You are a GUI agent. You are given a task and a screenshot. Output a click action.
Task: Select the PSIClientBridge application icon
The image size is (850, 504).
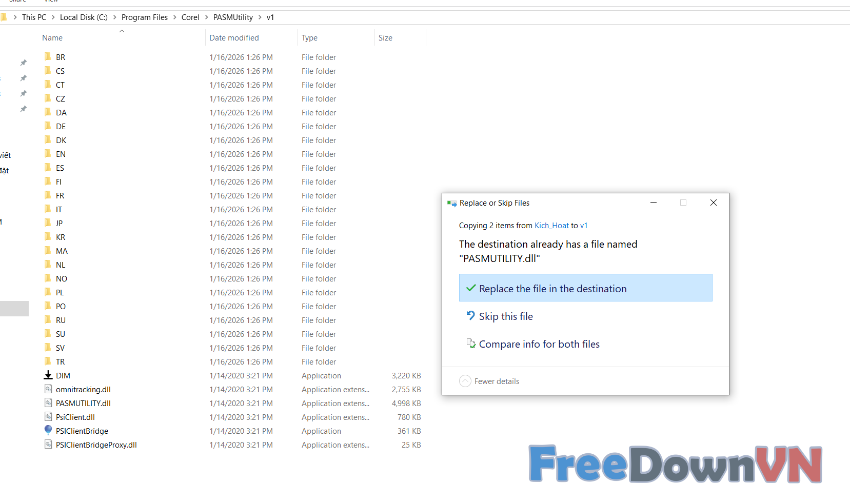click(48, 431)
